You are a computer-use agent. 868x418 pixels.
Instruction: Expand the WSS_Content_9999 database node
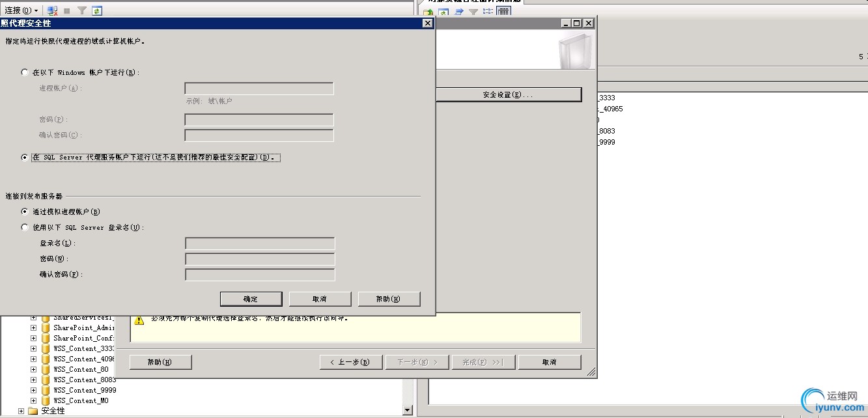click(x=33, y=390)
